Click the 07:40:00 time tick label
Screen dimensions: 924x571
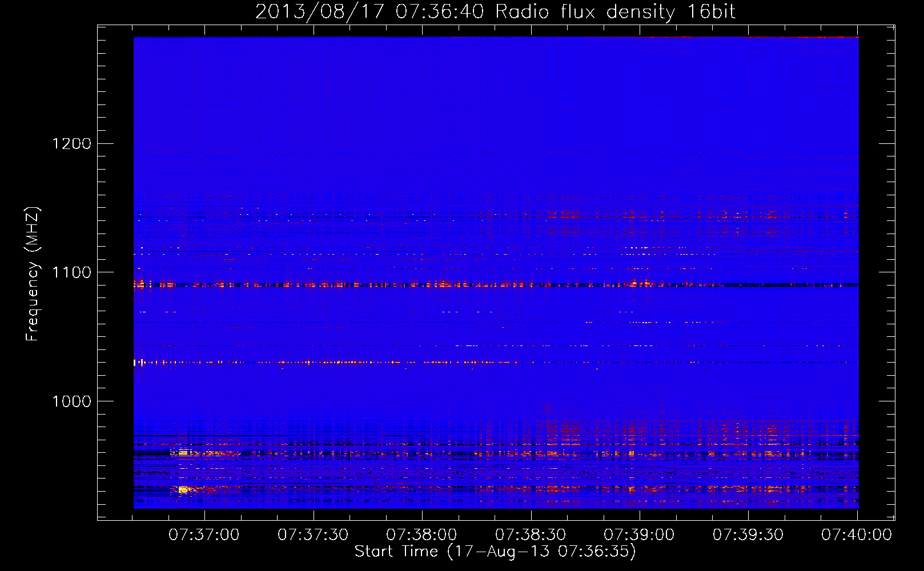[857, 535]
